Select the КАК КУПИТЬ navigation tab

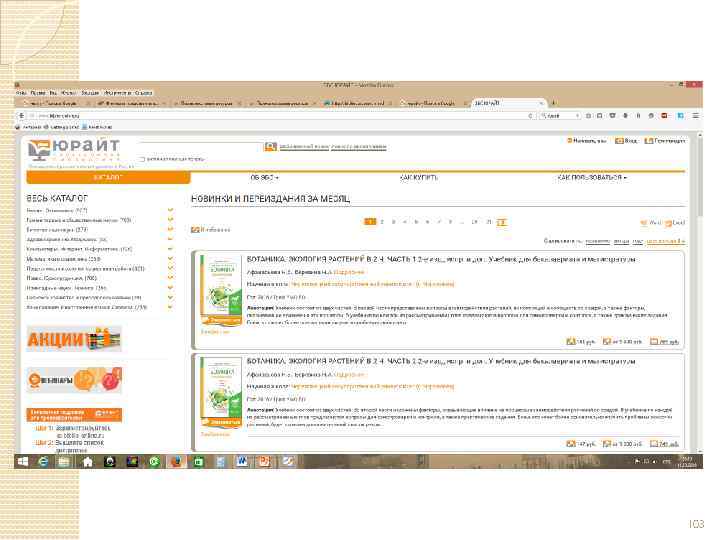coord(418,177)
